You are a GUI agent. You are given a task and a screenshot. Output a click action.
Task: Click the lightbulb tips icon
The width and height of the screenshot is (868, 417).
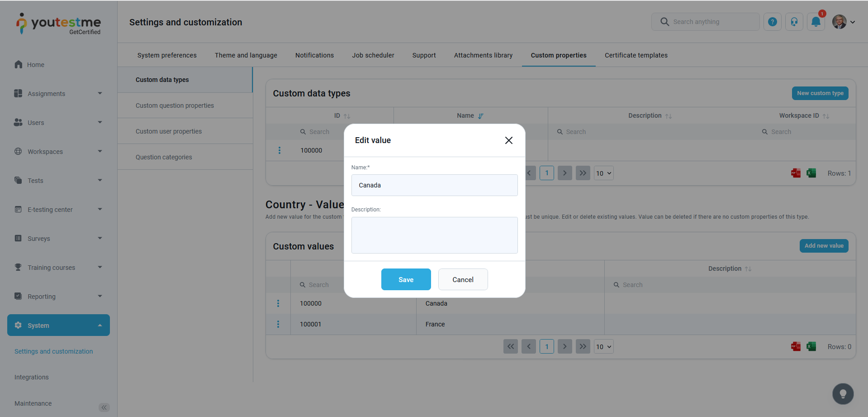[843, 393]
